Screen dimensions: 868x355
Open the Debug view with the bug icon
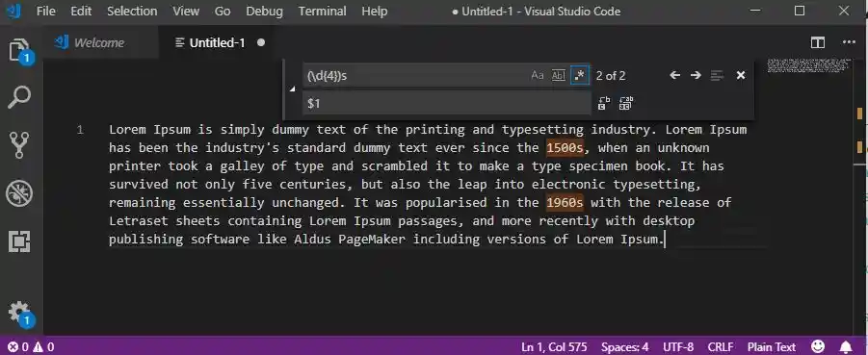19,193
